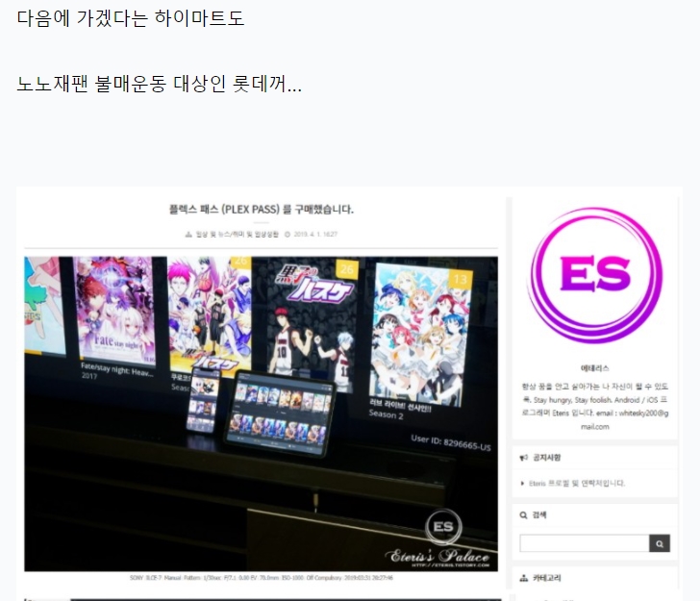Click the clock icon beside post date

click(x=287, y=235)
